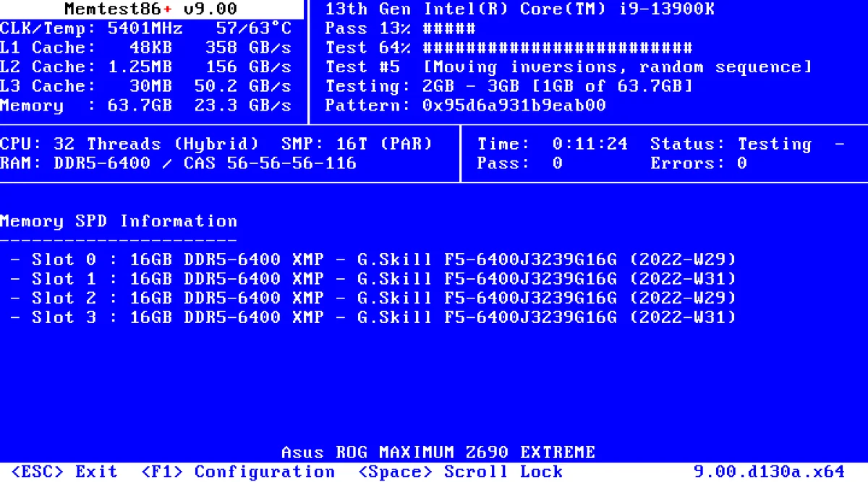Click the SMP: 16T (PAR) text
The width and height of the screenshot is (868, 482).
pyautogui.click(x=357, y=144)
